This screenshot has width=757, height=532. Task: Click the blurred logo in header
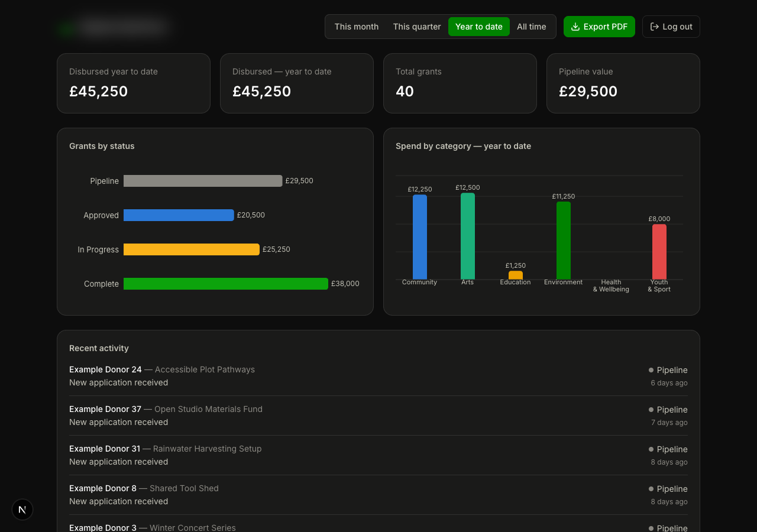(x=114, y=27)
